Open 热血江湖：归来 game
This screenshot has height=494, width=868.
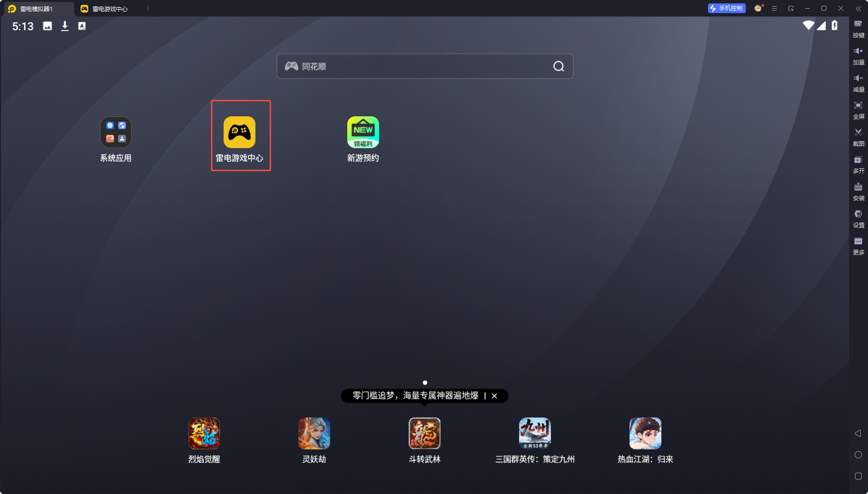coord(645,433)
